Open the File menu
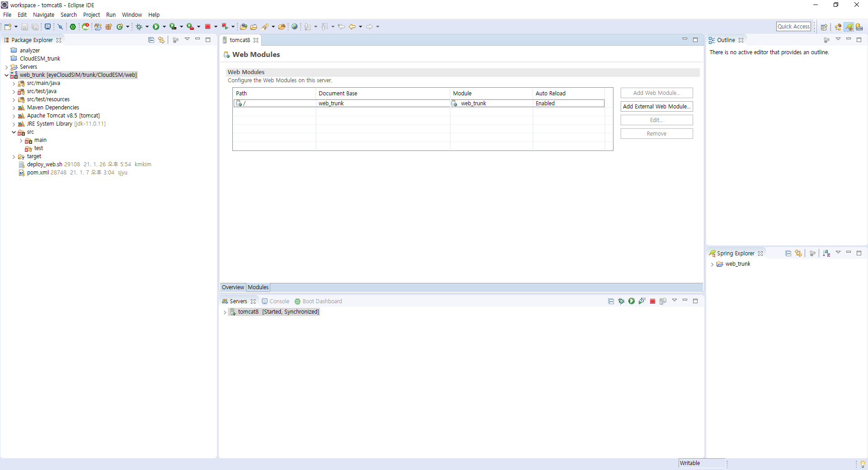 click(7, 15)
